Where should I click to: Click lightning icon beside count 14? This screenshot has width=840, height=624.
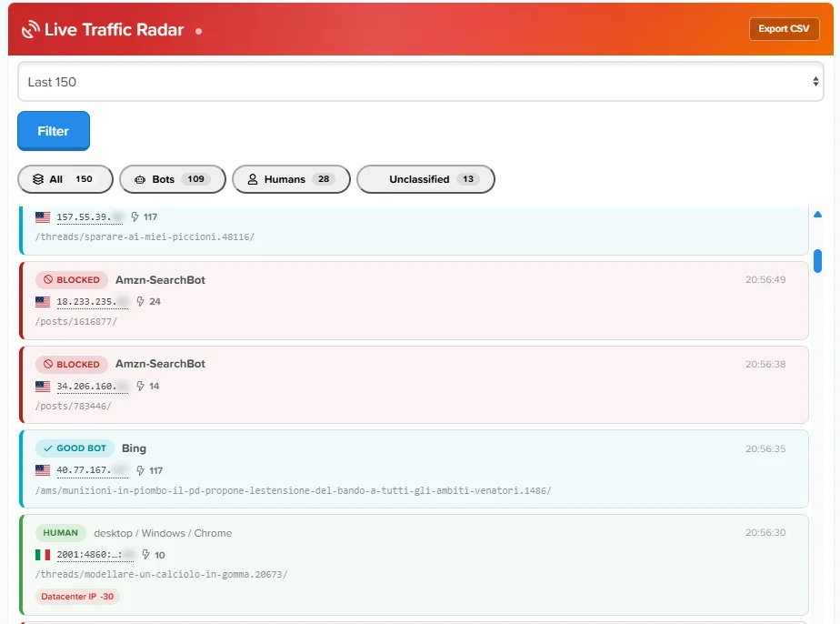click(140, 386)
